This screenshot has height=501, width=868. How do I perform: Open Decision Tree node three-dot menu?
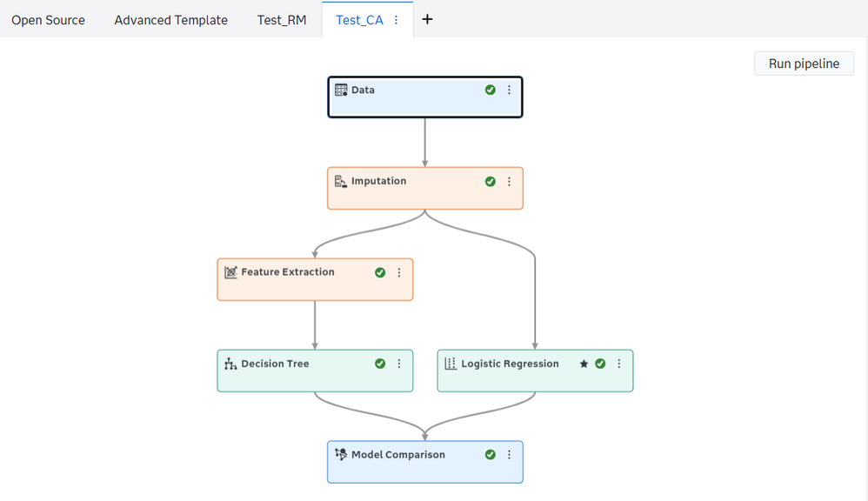click(399, 364)
